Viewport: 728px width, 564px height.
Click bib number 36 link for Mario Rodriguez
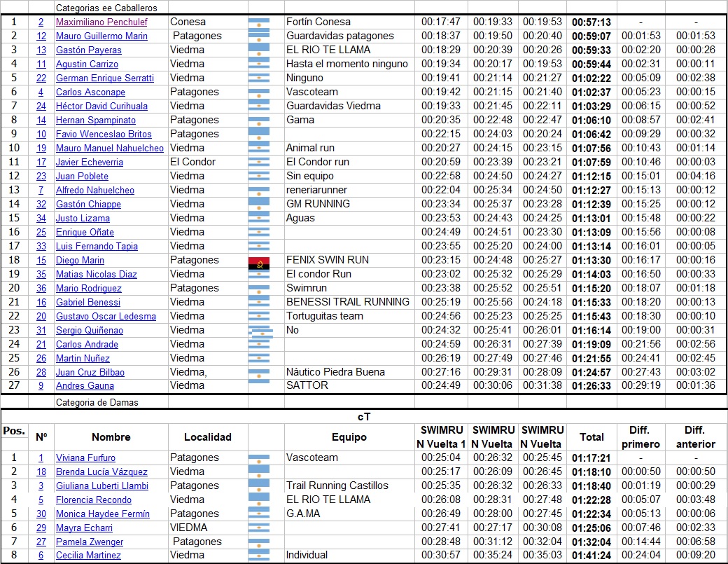pos(41,289)
